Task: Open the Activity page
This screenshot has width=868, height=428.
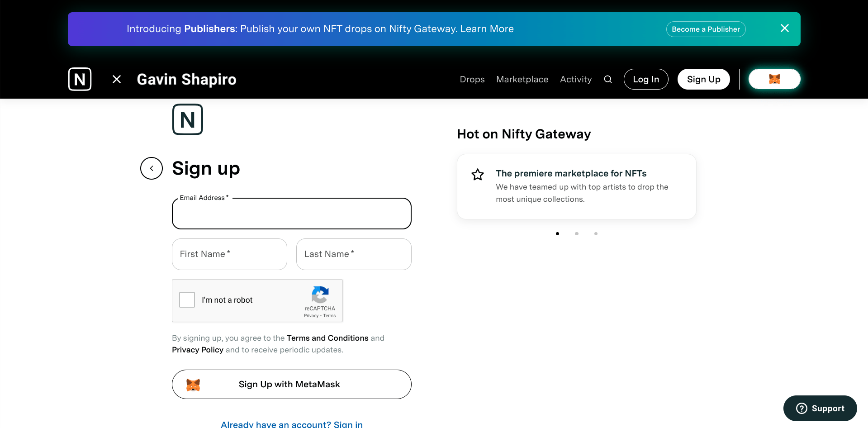Action: [575, 80]
